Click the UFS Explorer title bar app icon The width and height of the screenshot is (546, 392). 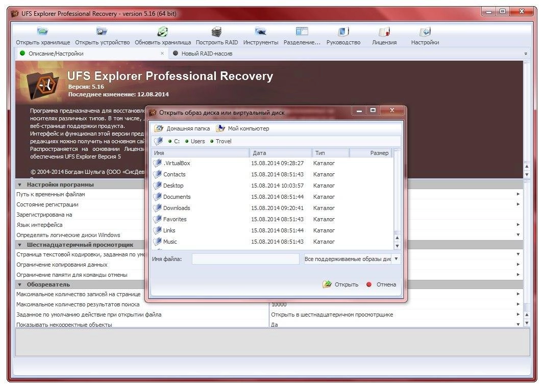[15, 14]
